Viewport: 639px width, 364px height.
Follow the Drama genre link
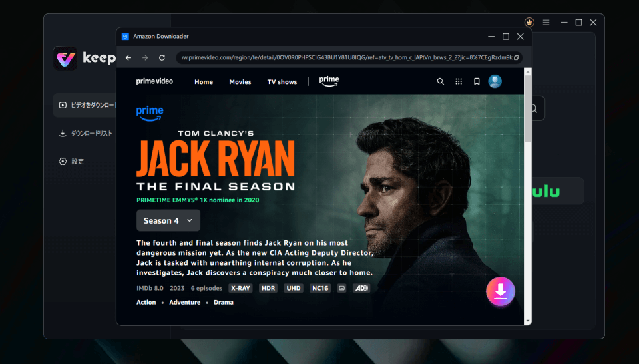224,303
